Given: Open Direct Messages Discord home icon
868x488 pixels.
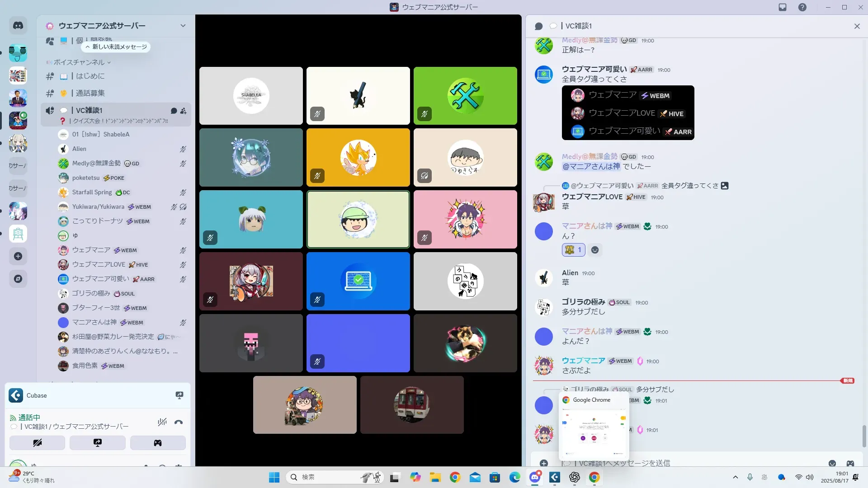Looking at the screenshot, I should point(18,26).
